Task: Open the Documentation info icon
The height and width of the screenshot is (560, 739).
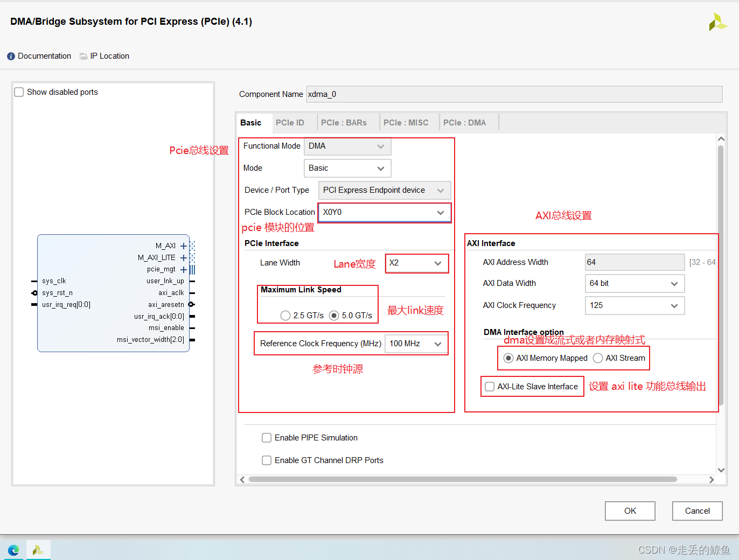Action: tap(11, 56)
